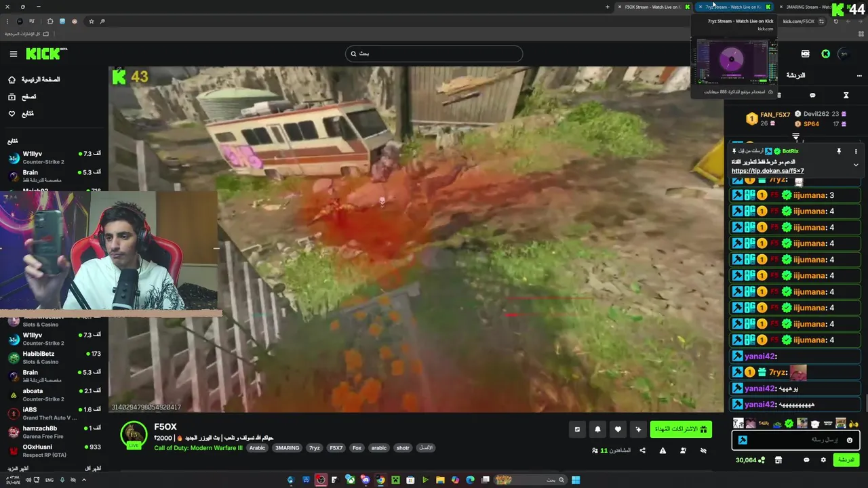This screenshot has width=868, height=488.
Task: Expand the pinned BotRix message chevron
Action: 856,165
